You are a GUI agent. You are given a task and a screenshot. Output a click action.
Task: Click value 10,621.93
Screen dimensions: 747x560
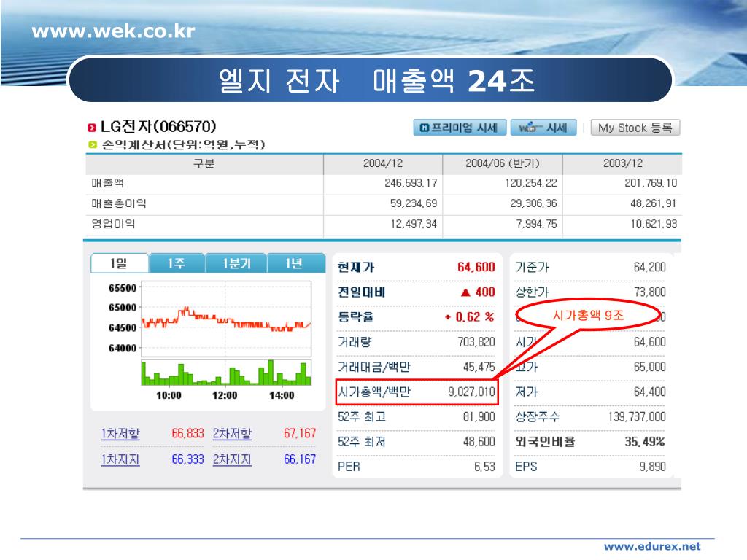[654, 223]
